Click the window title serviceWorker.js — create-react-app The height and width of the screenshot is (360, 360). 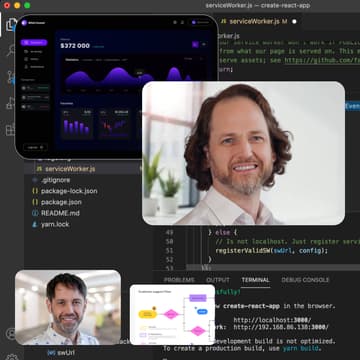tap(258, 5)
